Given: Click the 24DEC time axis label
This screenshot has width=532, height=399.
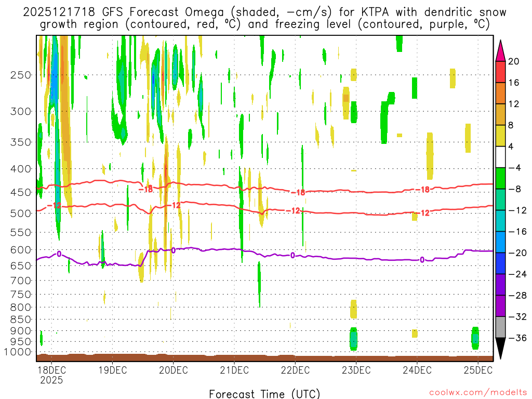Looking at the screenshot, I should click(x=417, y=370).
